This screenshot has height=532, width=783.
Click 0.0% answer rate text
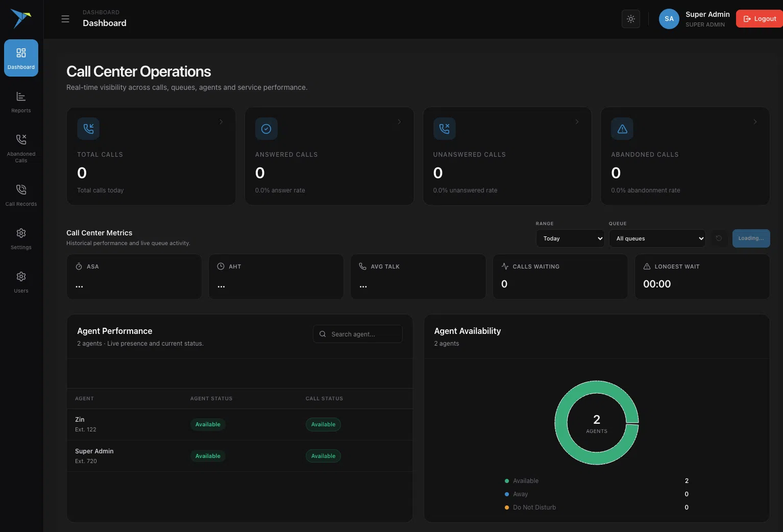pos(280,190)
